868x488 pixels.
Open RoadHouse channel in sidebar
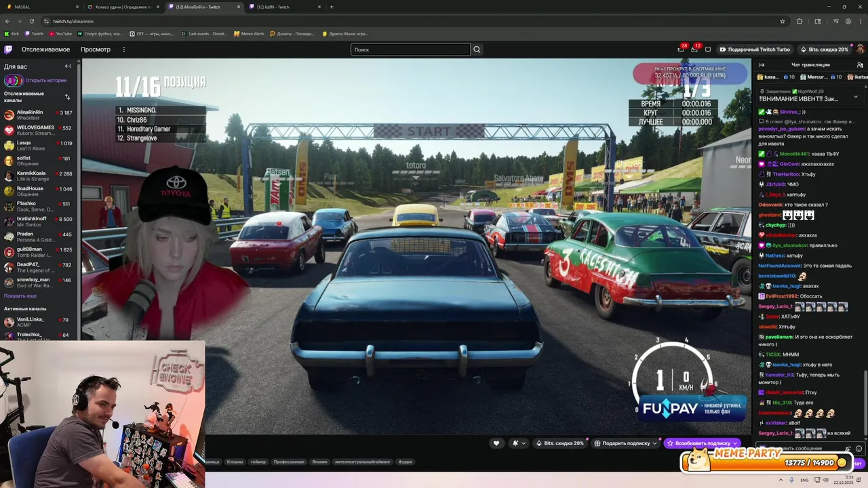click(x=39, y=191)
